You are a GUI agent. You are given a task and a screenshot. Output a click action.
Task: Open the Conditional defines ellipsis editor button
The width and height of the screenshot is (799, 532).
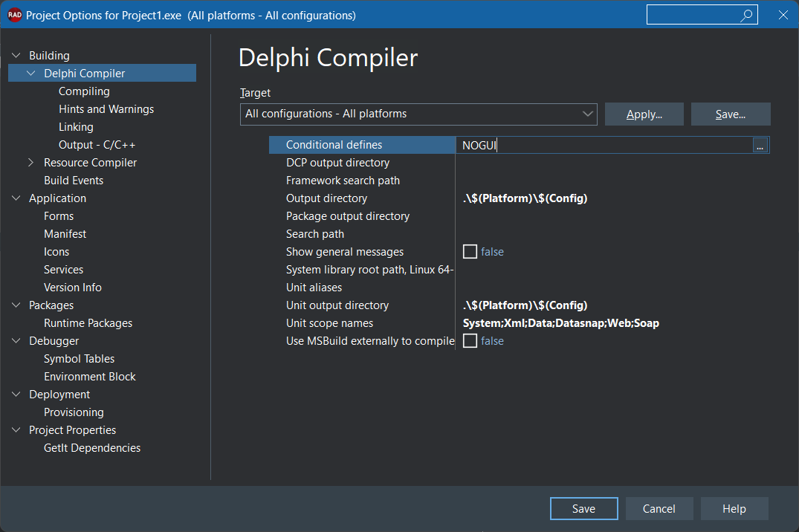click(760, 146)
